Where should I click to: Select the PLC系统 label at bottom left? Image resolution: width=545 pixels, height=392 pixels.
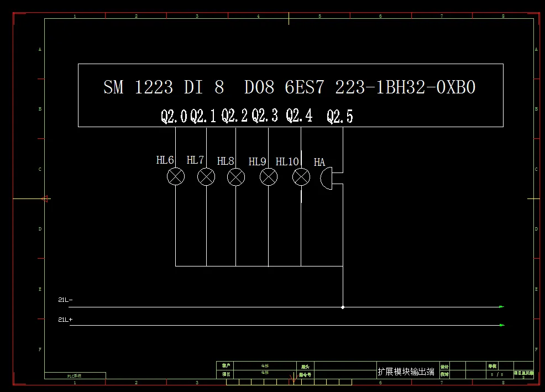pyautogui.click(x=74, y=376)
